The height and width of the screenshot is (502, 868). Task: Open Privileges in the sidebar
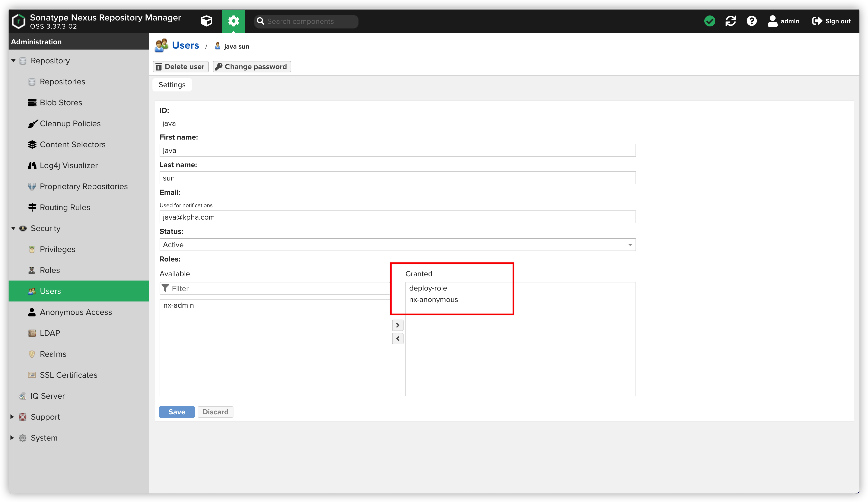(57, 249)
